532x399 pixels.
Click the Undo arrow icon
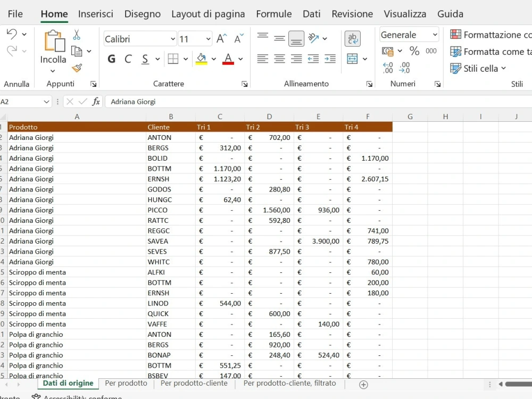tap(12, 34)
